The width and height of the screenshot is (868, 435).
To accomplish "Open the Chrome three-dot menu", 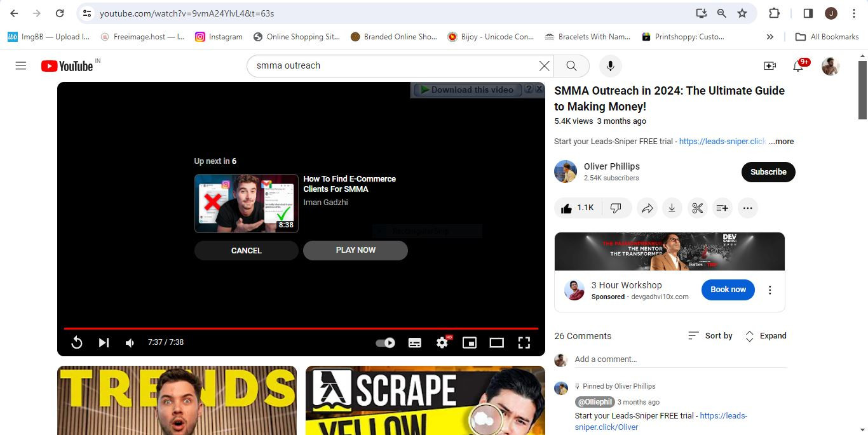I will [x=854, y=13].
